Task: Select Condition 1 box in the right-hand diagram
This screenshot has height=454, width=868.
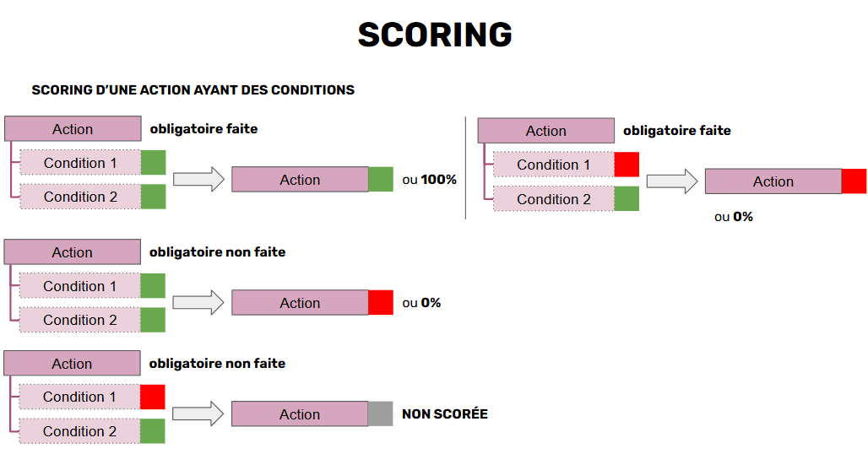Action: click(x=553, y=165)
